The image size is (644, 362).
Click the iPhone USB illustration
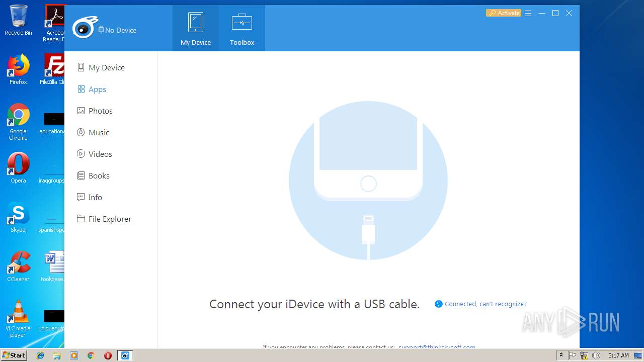(368, 180)
